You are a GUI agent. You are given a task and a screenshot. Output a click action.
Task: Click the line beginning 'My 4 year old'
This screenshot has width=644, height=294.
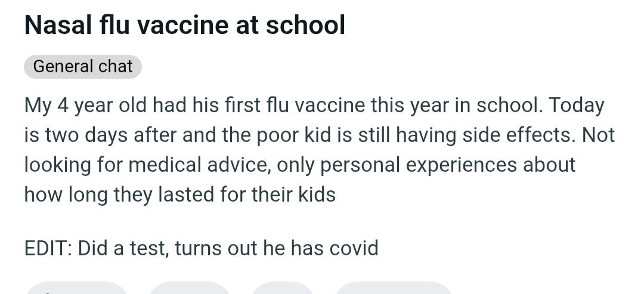(314, 106)
